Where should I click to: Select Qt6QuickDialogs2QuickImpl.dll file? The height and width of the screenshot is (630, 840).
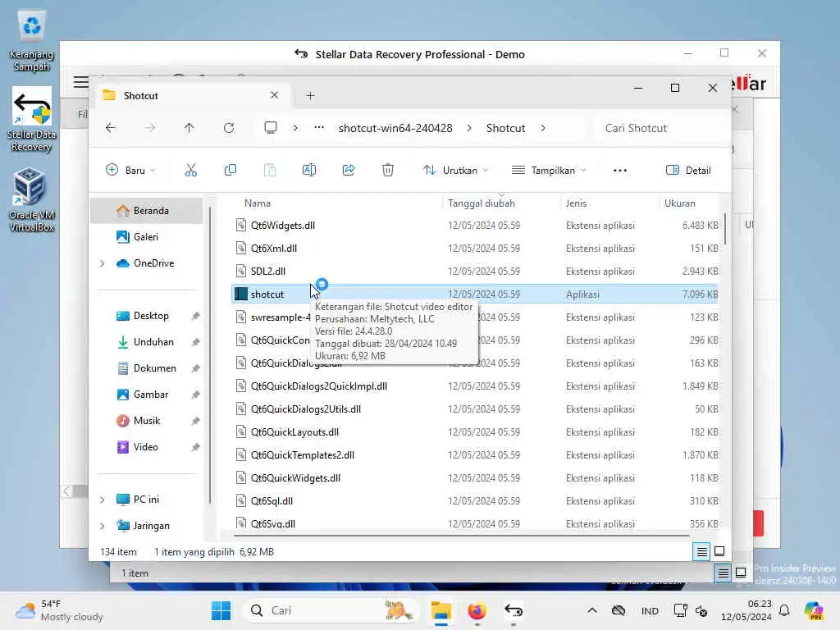pyautogui.click(x=475, y=386)
